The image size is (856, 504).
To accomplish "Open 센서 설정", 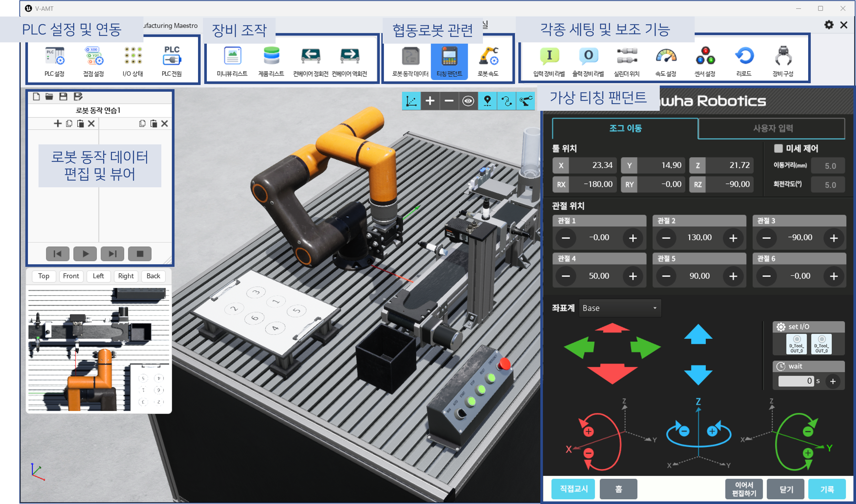I will pyautogui.click(x=705, y=61).
